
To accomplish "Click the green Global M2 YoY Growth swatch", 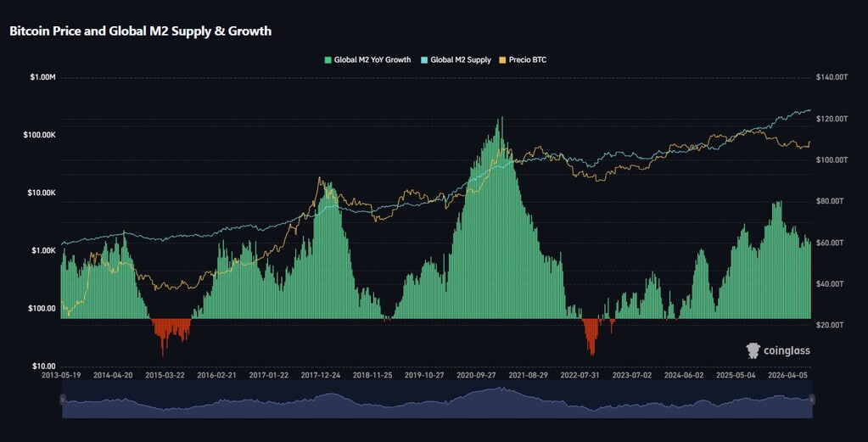I will pyautogui.click(x=328, y=59).
